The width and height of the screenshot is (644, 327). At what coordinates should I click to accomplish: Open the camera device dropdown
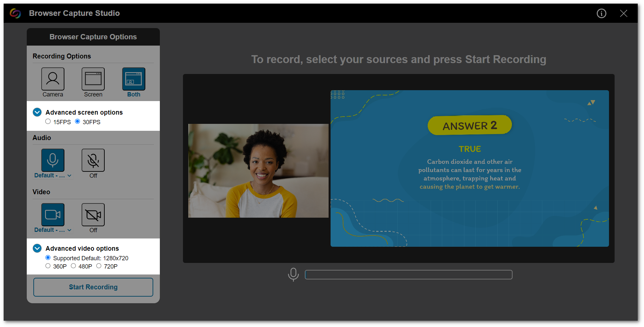[53, 230]
